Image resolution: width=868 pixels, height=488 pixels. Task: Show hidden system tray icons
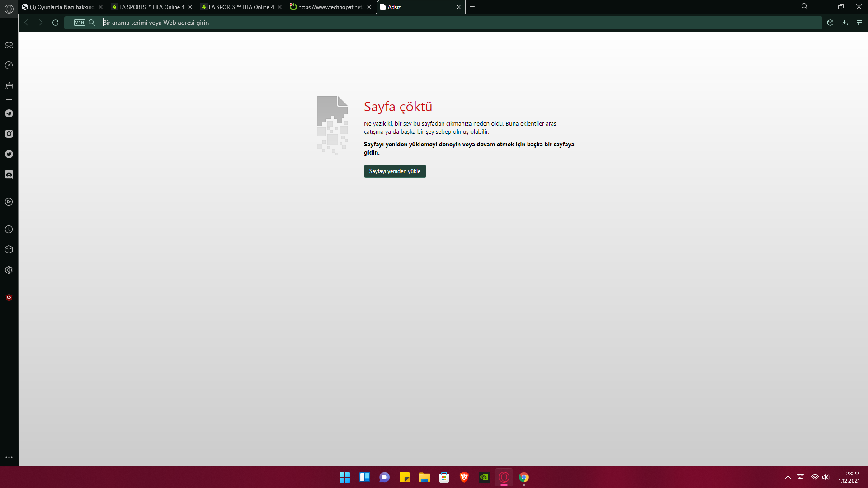tap(788, 477)
